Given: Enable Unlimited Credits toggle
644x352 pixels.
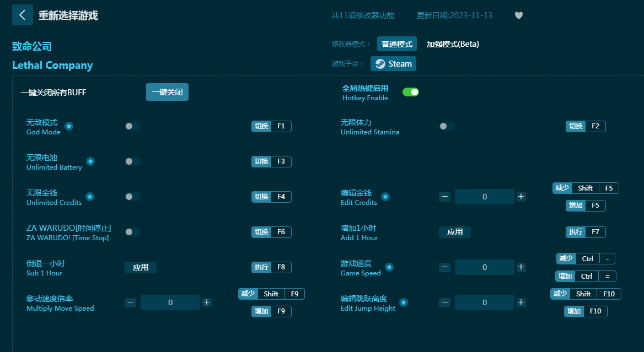Looking at the screenshot, I should tap(133, 197).
